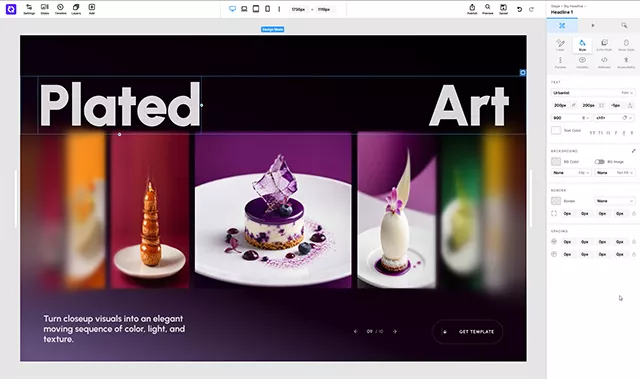Open the 900 font weight dropdown

coord(571,117)
